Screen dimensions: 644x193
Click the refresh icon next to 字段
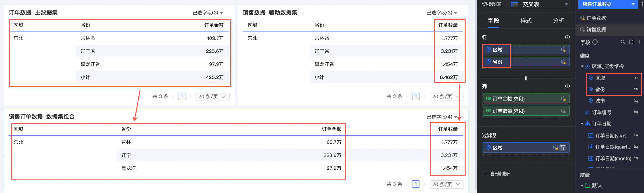point(631,42)
